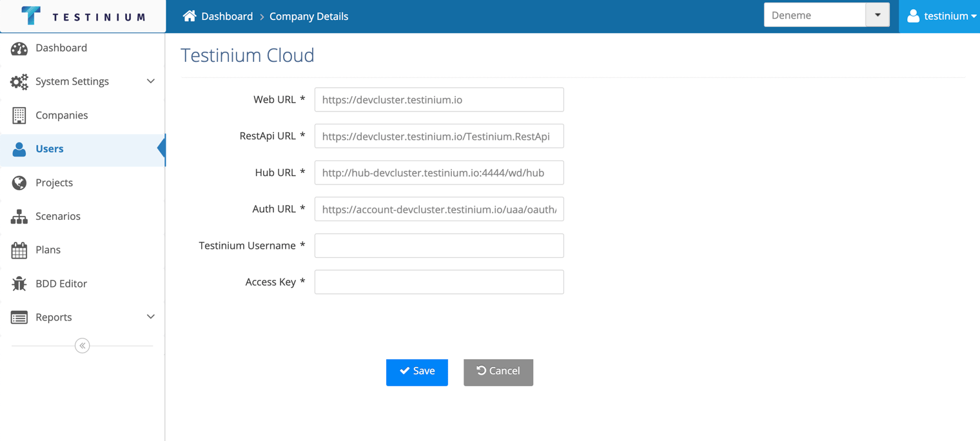
Task: Click the Hub URL label
Action: click(x=280, y=172)
